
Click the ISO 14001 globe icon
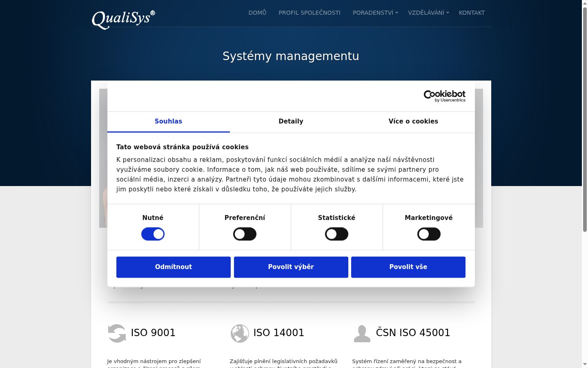click(x=240, y=333)
